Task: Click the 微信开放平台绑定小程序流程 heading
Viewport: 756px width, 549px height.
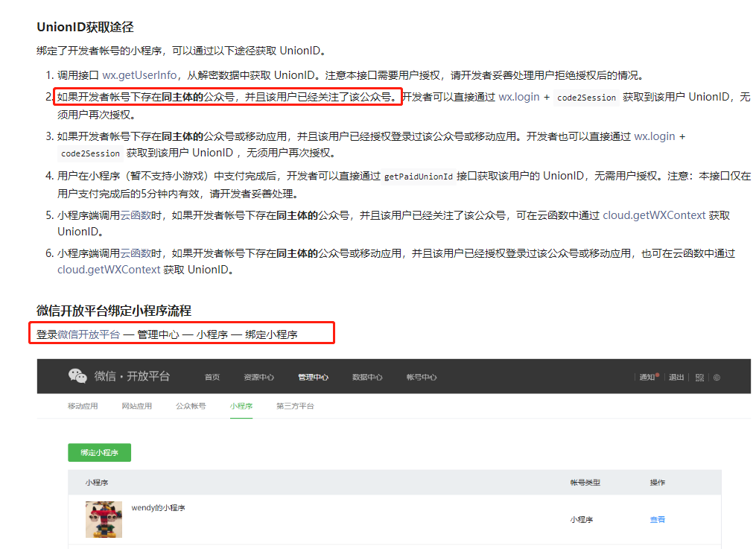Action: tap(114, 311)
